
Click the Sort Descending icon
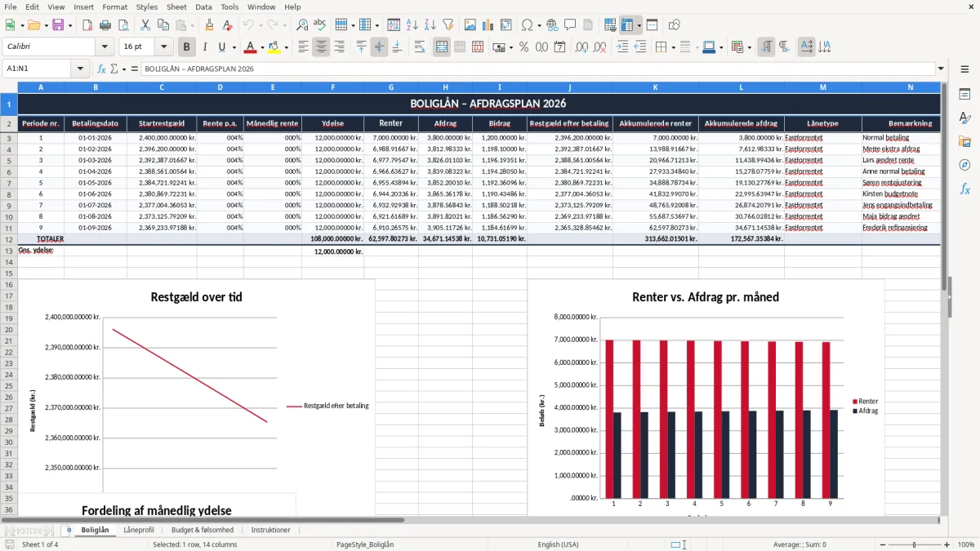(430, 25)
